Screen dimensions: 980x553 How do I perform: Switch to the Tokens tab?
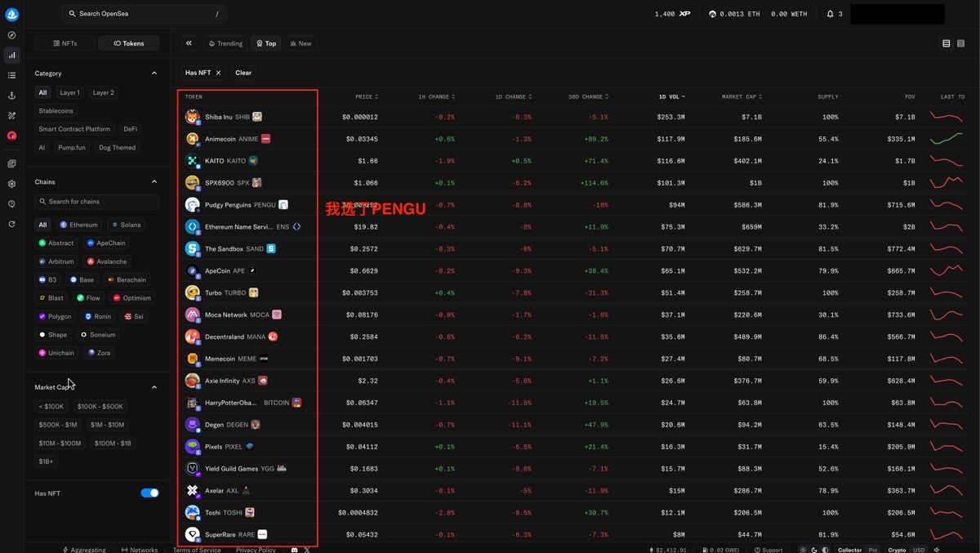(x=129, y=43)
